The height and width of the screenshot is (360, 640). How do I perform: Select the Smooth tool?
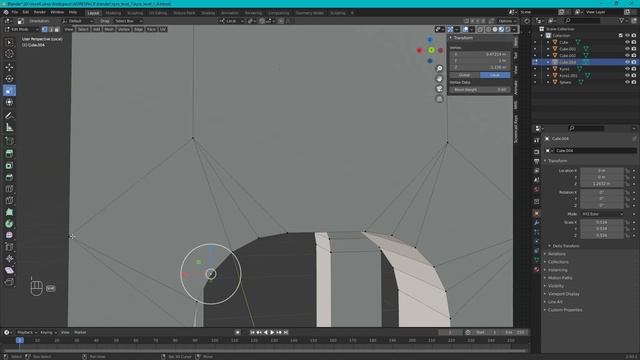(x=9, y=236)
